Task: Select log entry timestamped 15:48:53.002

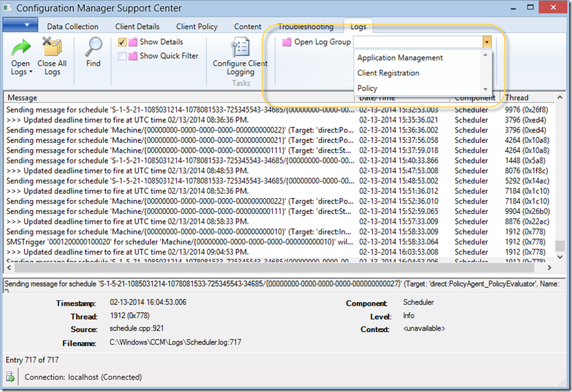Action: point(279,181)
